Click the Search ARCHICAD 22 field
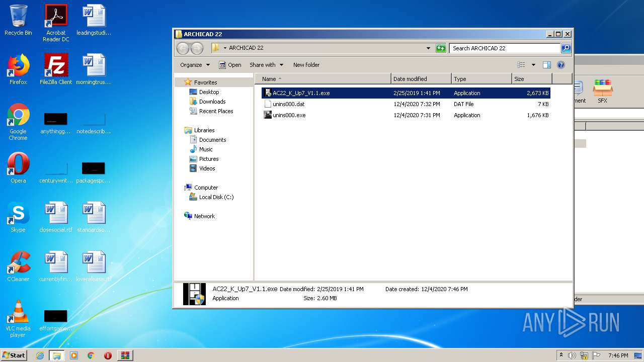This screenshot has width=644, height=362. click(x=505, y=48)
